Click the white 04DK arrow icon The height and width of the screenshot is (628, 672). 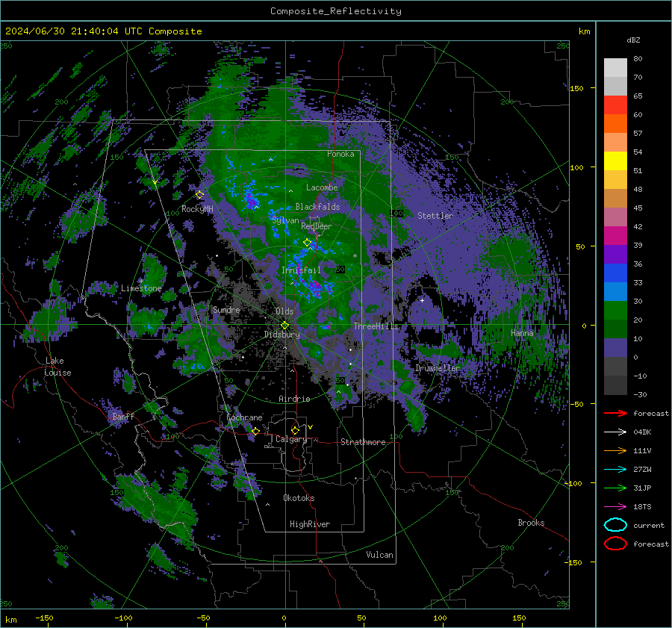[615, 432]
